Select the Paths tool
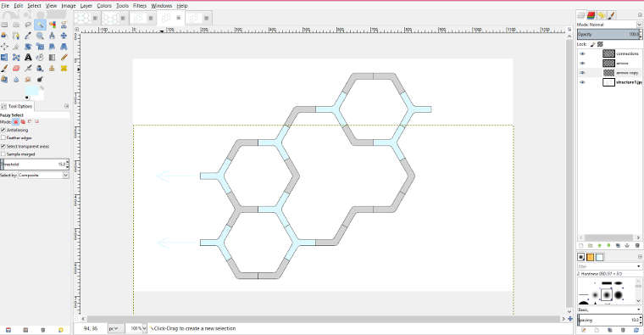644x335 pixels. click(16, 36)
